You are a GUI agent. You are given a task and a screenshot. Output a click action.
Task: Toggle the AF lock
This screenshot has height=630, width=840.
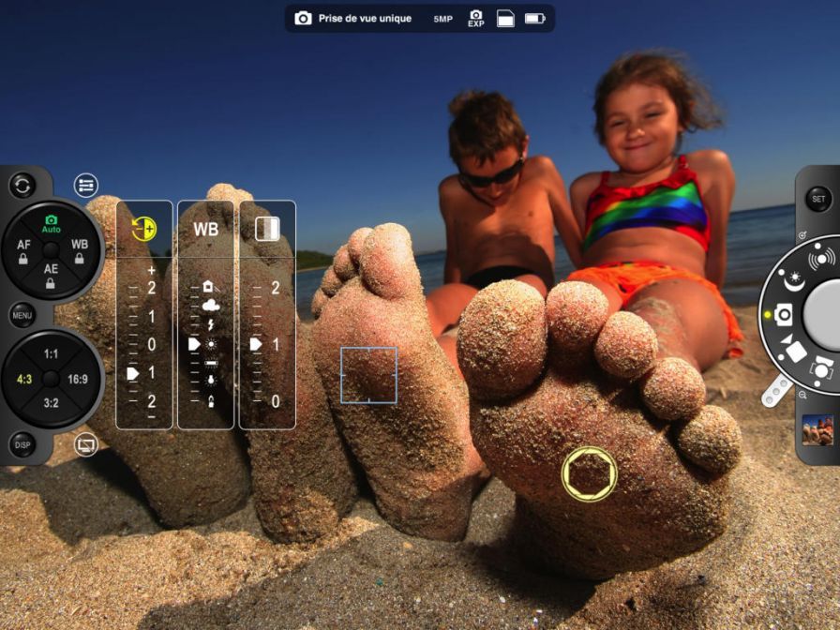tap(23, 250)
